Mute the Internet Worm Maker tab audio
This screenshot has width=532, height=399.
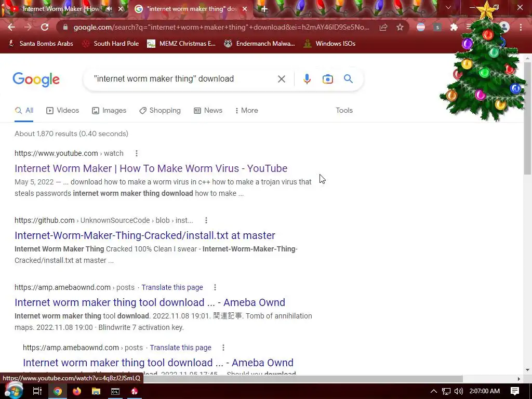pyautogui.click(x=109, y=9)
